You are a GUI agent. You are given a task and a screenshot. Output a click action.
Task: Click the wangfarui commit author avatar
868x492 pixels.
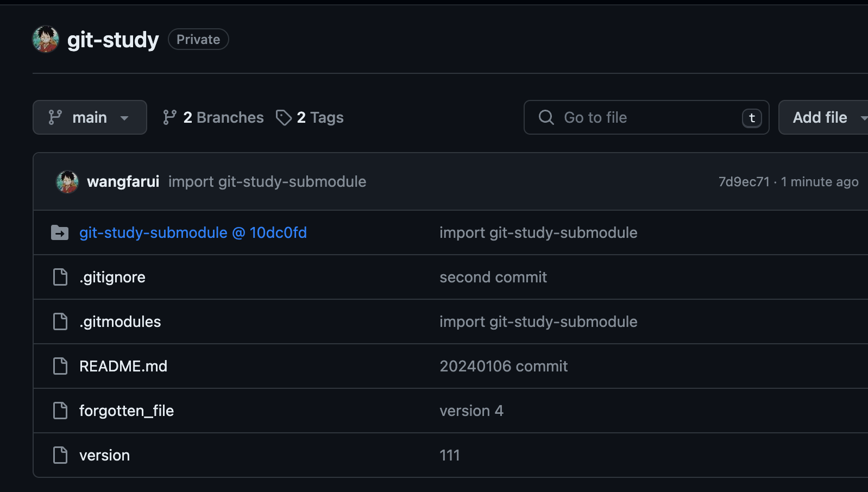[67, 182]
